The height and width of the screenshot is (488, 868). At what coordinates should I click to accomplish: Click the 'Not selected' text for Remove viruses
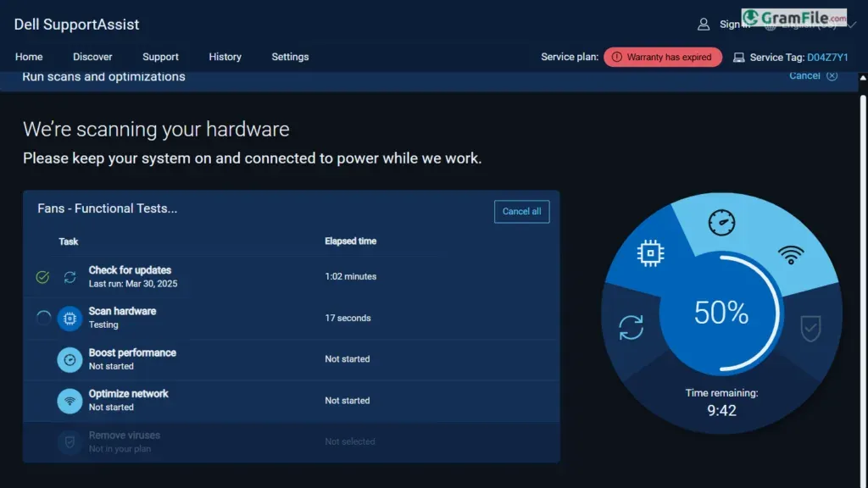pyautogui.click(x=350, y=441)
